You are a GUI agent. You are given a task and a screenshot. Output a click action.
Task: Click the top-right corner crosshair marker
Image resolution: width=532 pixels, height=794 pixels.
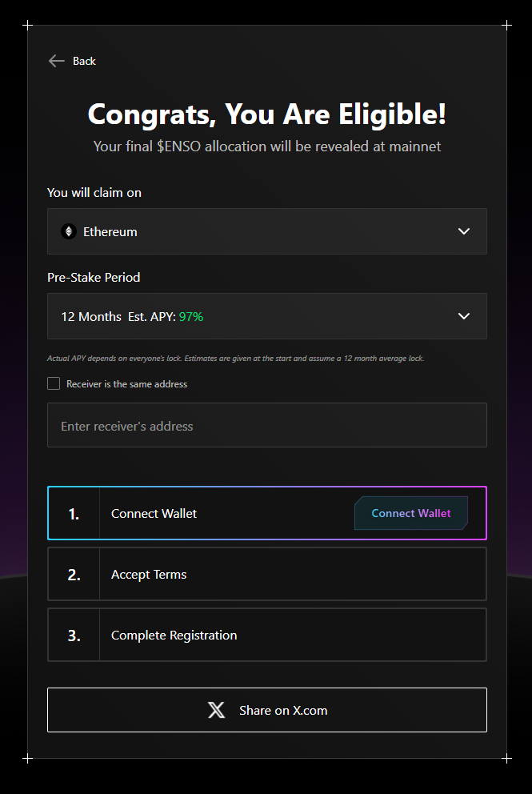point(506,26)
